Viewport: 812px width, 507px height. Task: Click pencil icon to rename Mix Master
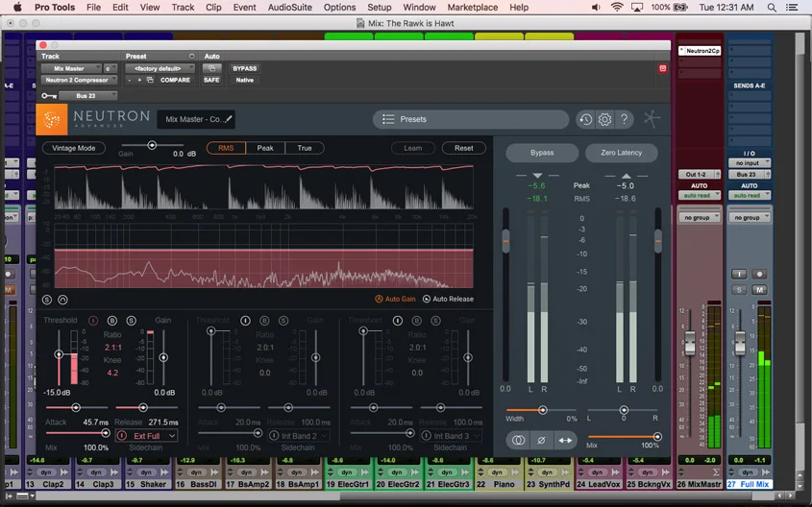tap(228, 119)
